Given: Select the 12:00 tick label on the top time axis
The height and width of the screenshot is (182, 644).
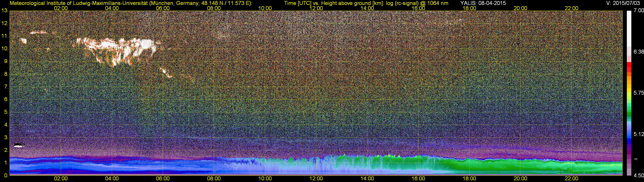Looking at the screenshot, I should pyautogui.click(x=316, y=8).
